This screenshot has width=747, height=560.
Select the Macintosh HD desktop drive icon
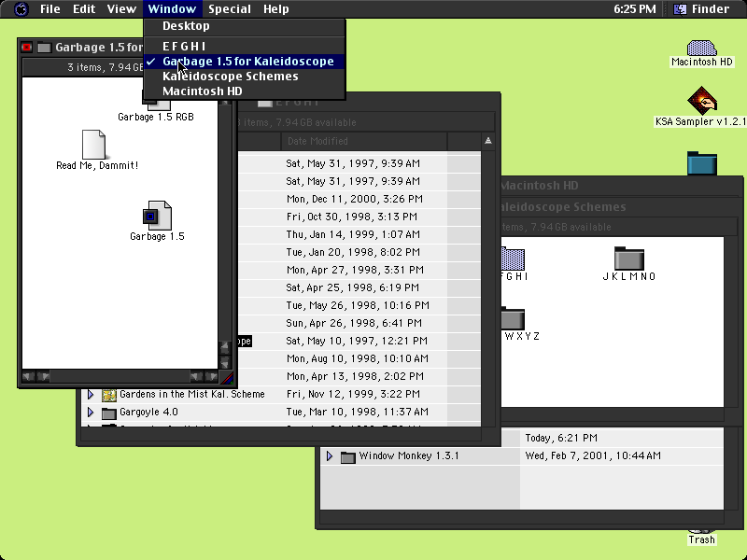702,49
